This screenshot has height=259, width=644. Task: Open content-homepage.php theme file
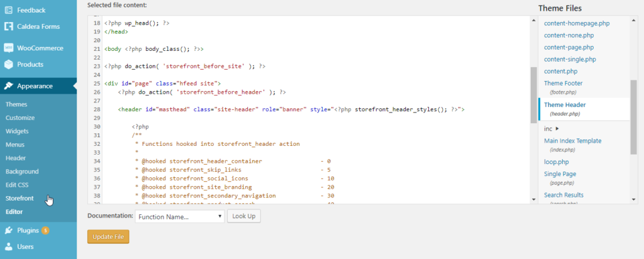point(577,23)
